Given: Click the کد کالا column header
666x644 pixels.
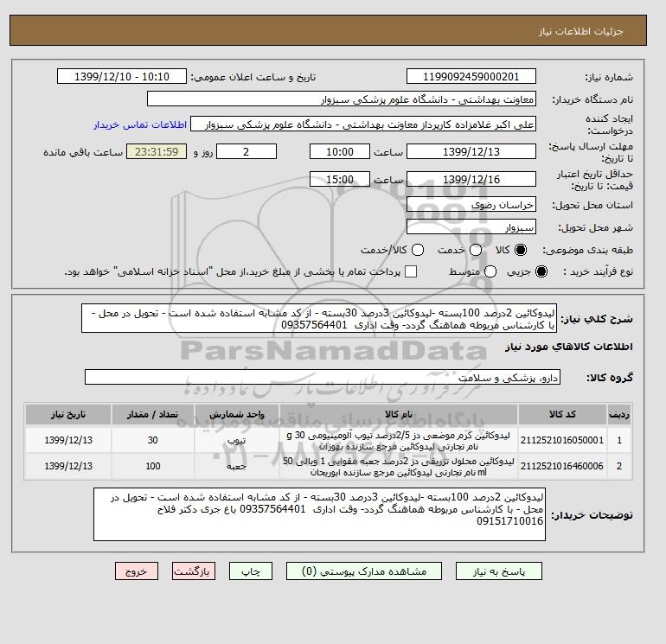Looking at the screenshot, I should tap(562, 414).
